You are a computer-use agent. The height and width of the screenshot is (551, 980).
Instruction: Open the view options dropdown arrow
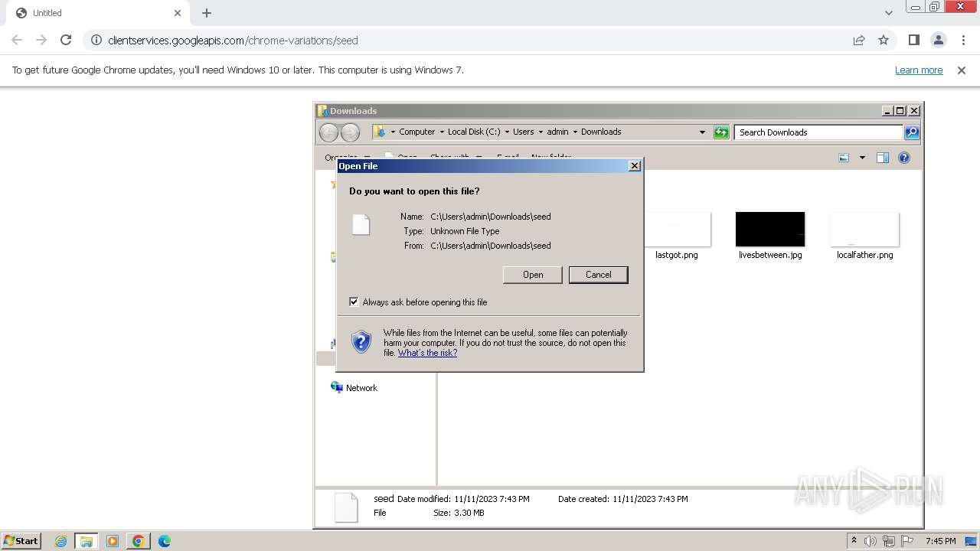(862, 158)
